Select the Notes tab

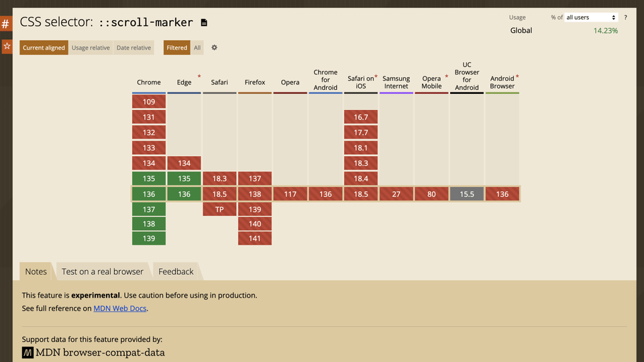[36, 271]
